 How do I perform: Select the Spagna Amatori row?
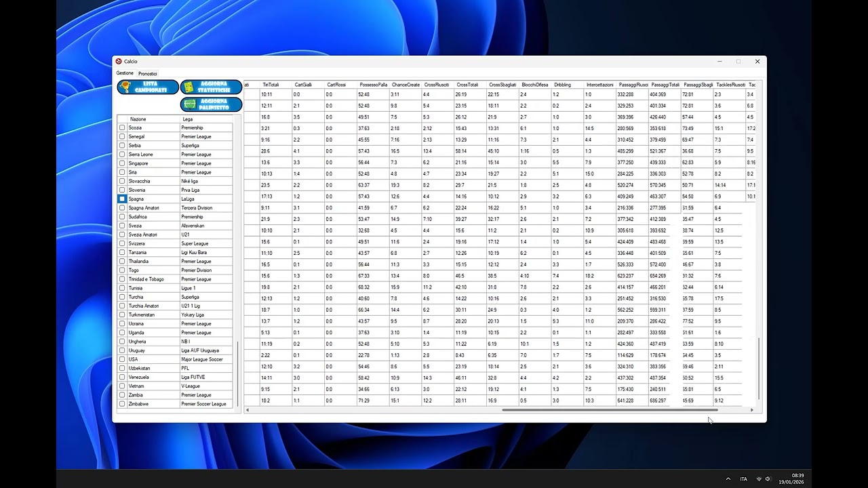coord(176,207)
